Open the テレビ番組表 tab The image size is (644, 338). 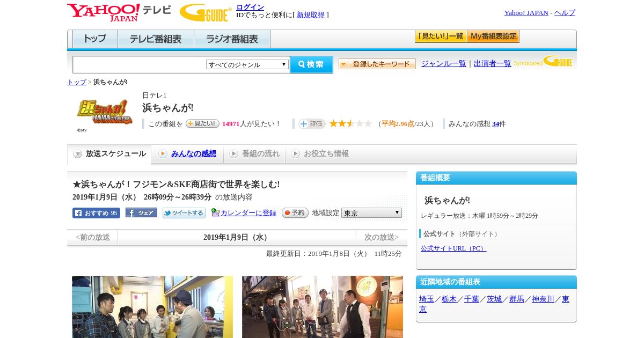coord(156,39)
